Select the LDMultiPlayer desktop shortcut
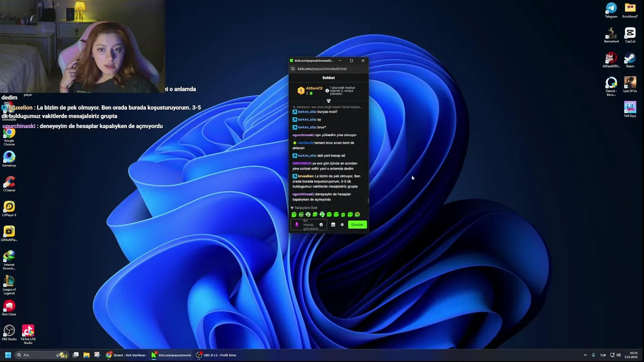Screen dimensions: 644x362 coord(9,233)
